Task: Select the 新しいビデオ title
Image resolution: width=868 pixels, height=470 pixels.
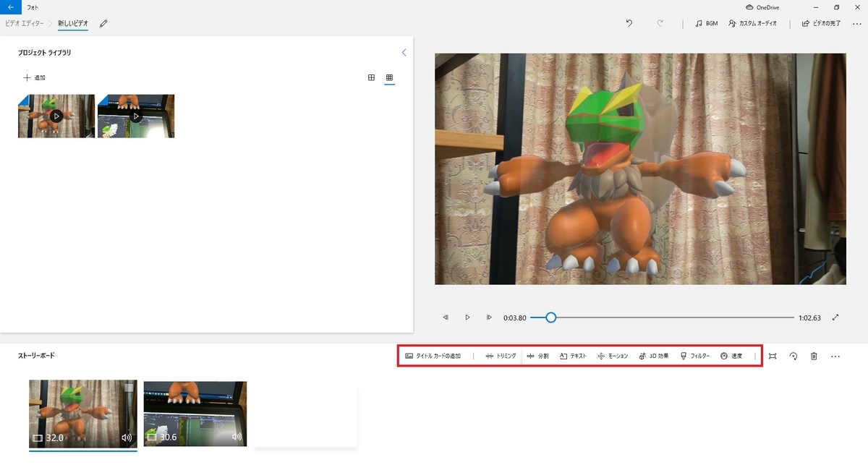Action: tap(73, 23)
